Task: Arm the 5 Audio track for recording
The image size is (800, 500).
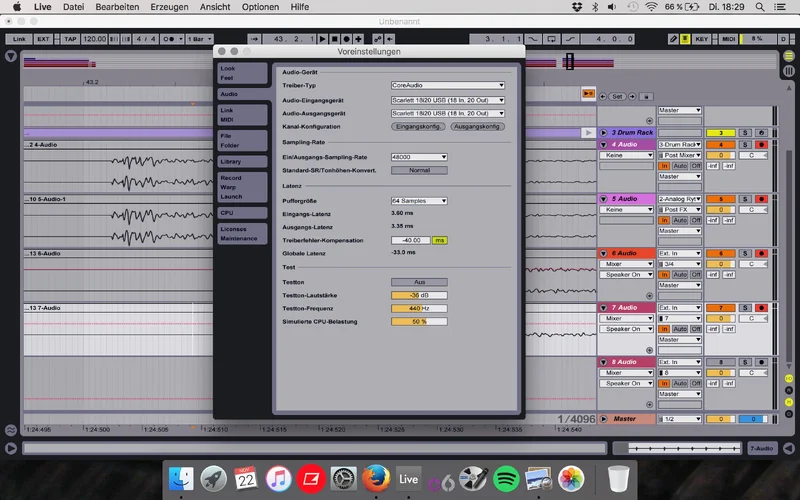Action: pos(761,199)
